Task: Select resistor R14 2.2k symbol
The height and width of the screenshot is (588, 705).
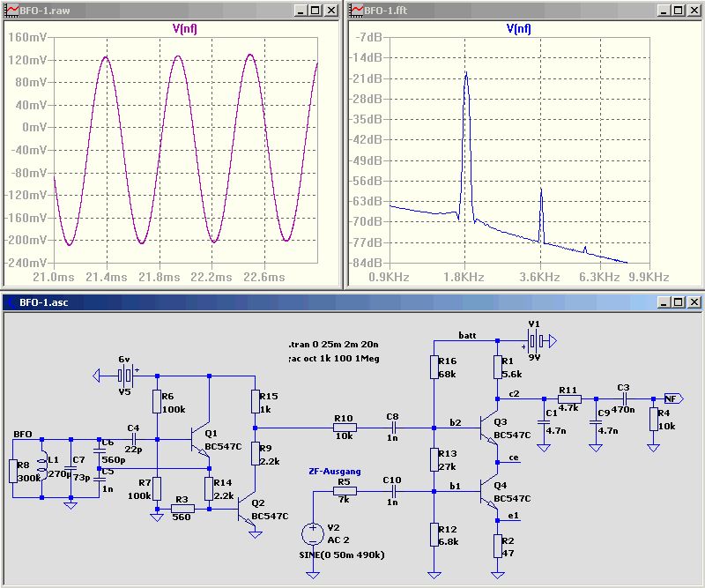Action: click(x=209, y=488)
